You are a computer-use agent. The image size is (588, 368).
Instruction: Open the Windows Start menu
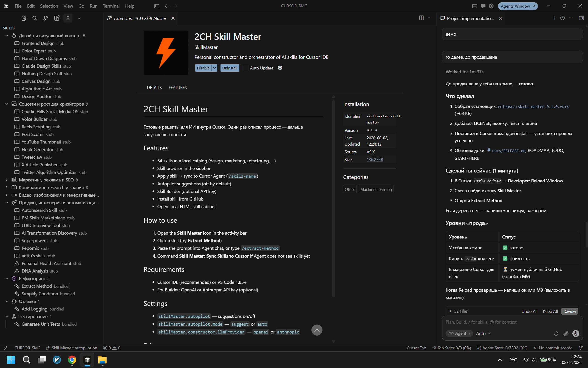click(11, 360)
